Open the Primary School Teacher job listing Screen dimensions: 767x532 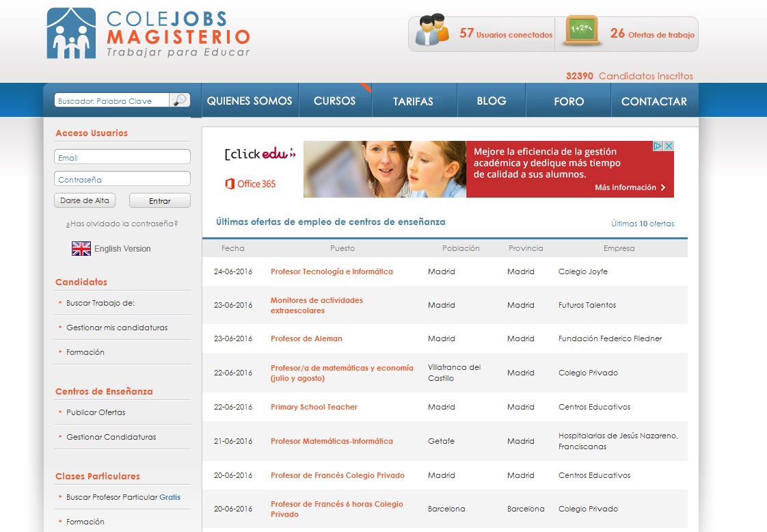(x=314, y=407)
